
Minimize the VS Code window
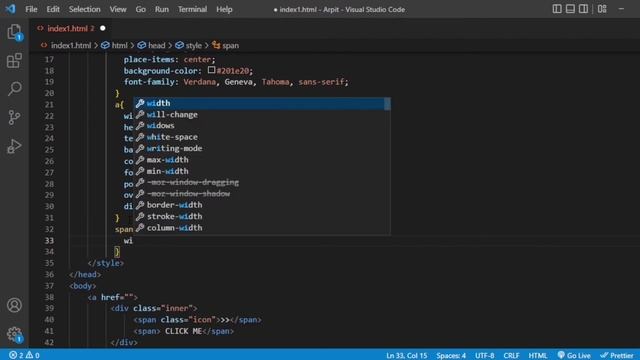click(x=621, y=9)
